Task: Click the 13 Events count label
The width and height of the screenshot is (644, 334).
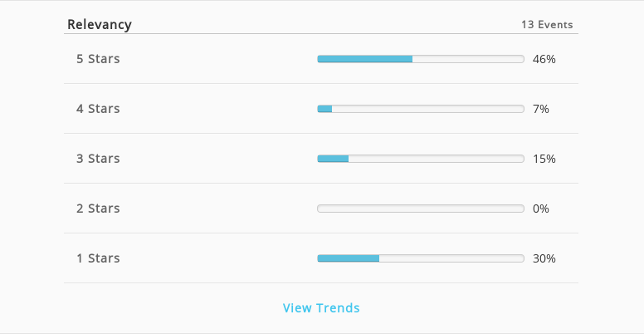Action: pyautogui.click(x=547, y=25)
